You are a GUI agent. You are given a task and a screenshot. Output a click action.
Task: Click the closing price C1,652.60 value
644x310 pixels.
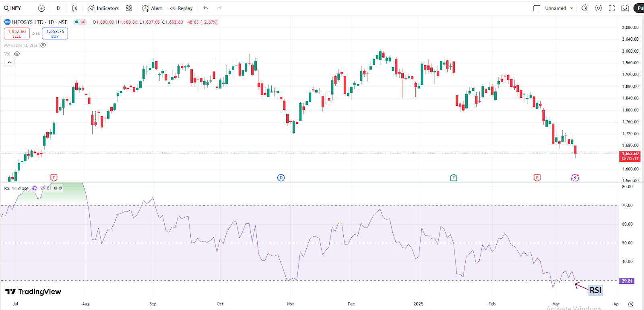(x=172, y=22)
